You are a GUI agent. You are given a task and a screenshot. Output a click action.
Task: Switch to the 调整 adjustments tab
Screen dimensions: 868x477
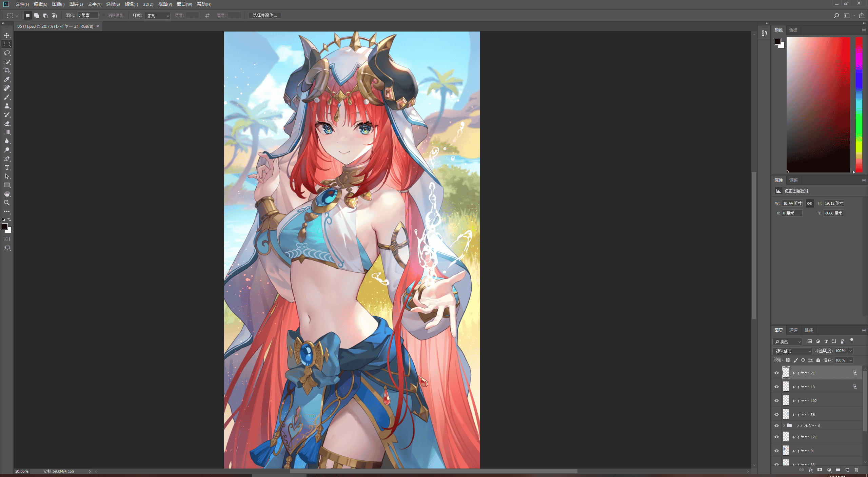click(793, 180)
